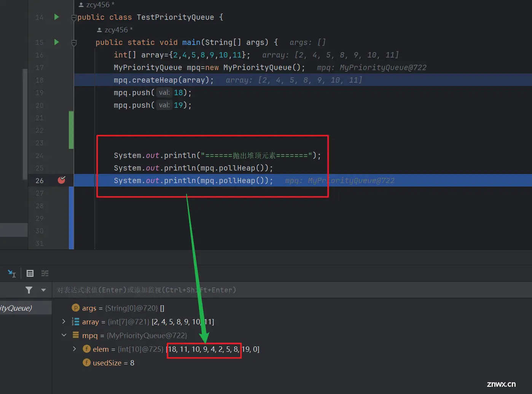Click the array variable type icon

76,322
